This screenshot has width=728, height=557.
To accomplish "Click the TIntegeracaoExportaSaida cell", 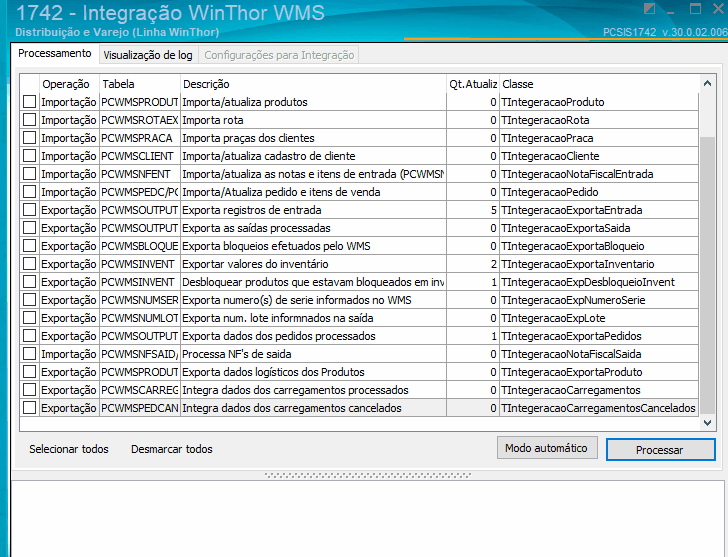I will coord(599,228).
